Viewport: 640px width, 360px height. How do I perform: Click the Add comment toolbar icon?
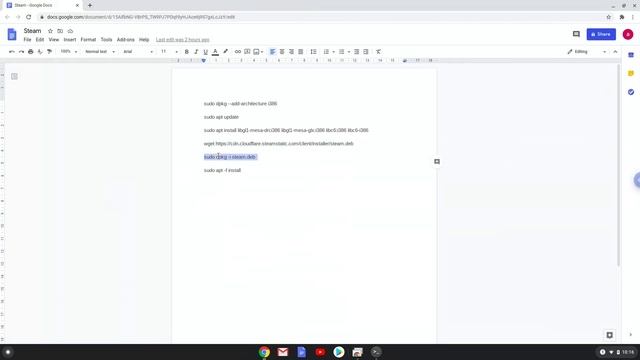tap(247, 52)
